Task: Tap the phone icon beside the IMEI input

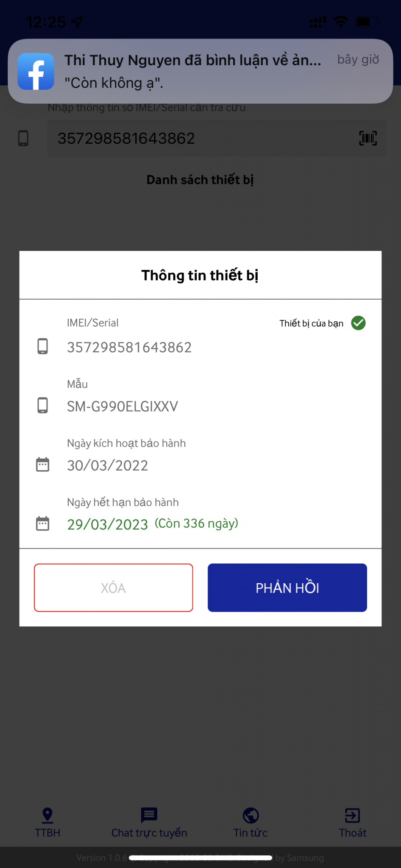Action: [x=23, y=138]
